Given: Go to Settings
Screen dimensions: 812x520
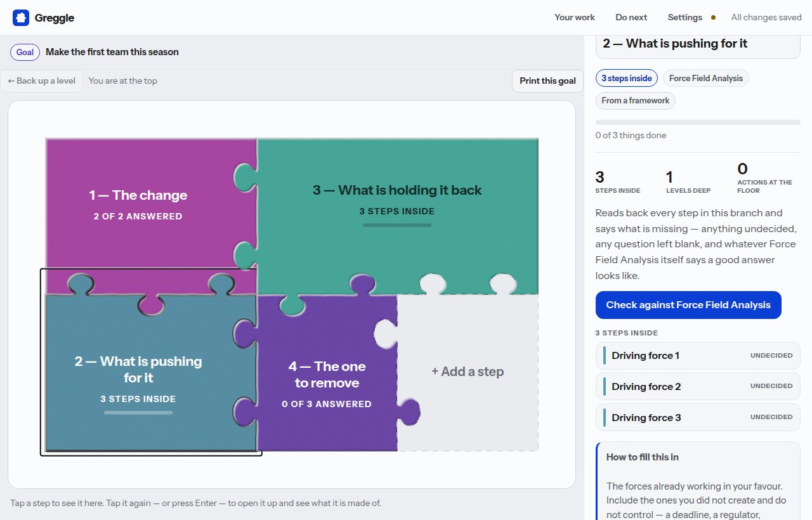Looking at the screenshot, I should click(x=684, y=18).
